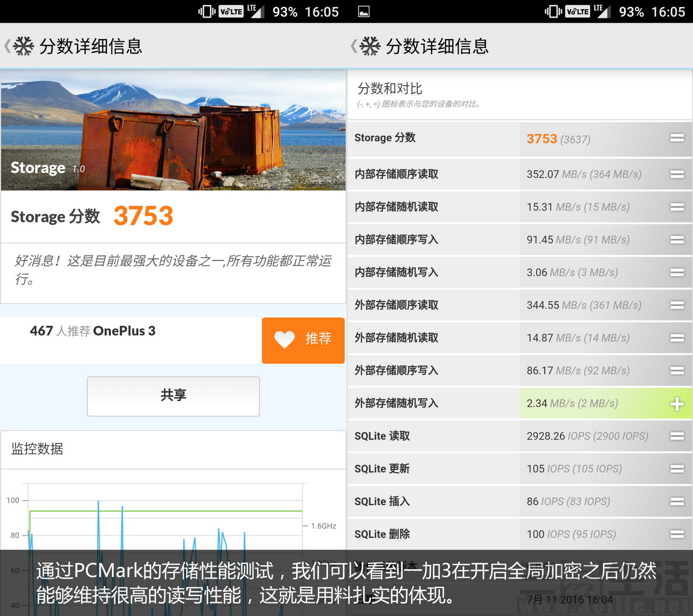Tap the equals icon in the 内部存储随机读取 row
The image size is (693, 616).
[677, 207]
